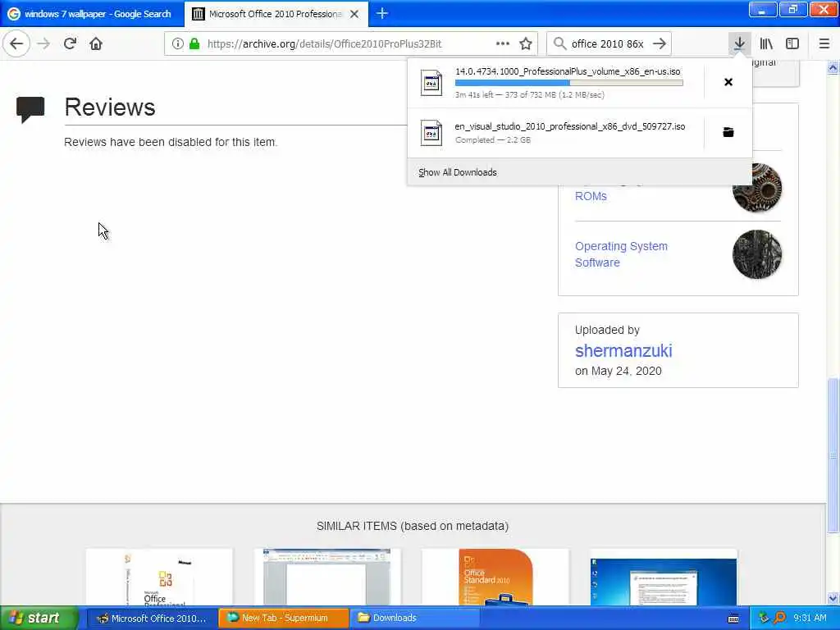Screen dimensions: 840x630
Task: Click the ProfessionalPlus ISO file name
Action: [x=568, y=71]
